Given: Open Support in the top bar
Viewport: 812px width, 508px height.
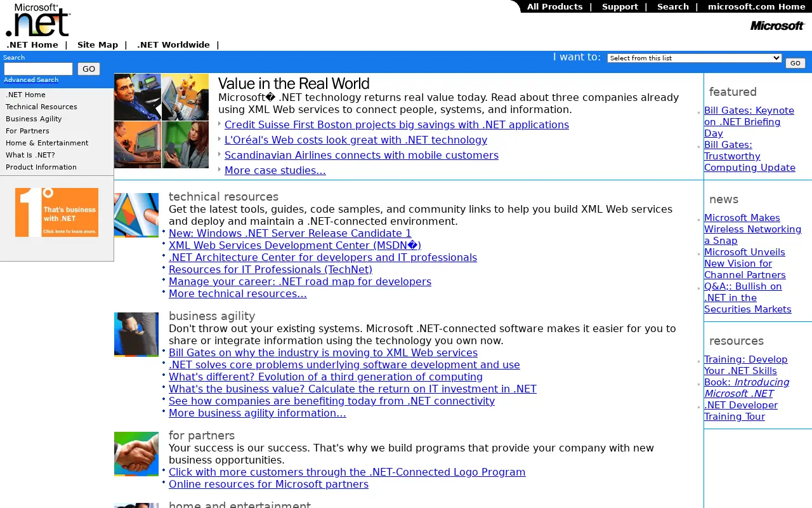Looking at the screenshot, I should pos(620,6).
